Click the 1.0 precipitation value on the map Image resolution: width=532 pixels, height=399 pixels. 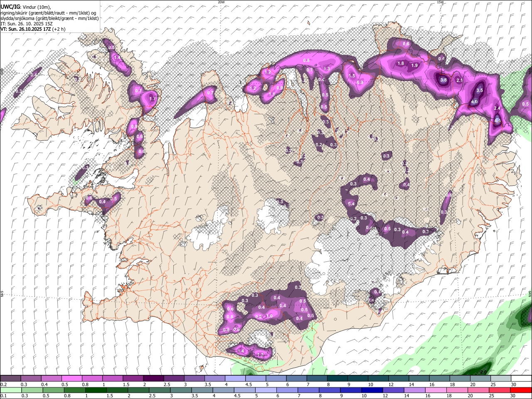[269, 316]
